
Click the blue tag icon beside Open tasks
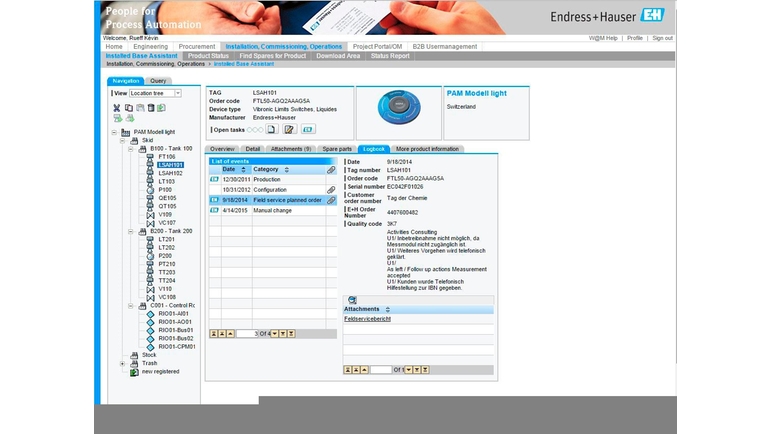(x=308, y=129)
